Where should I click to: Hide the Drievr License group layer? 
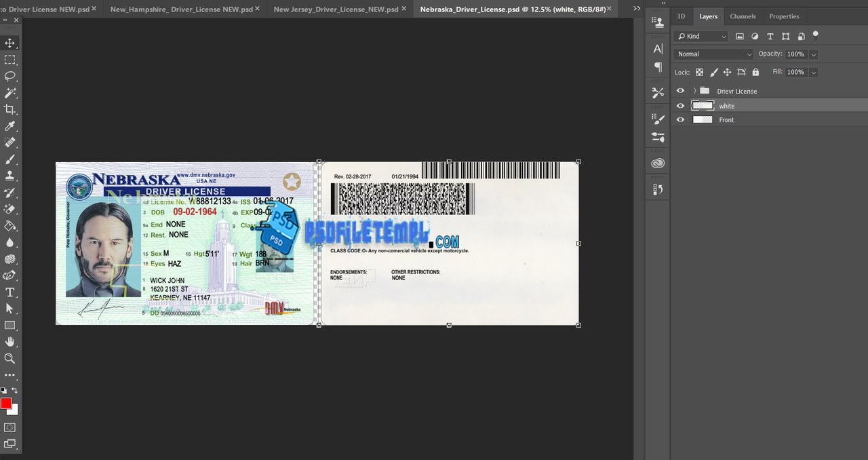point(680,91)
